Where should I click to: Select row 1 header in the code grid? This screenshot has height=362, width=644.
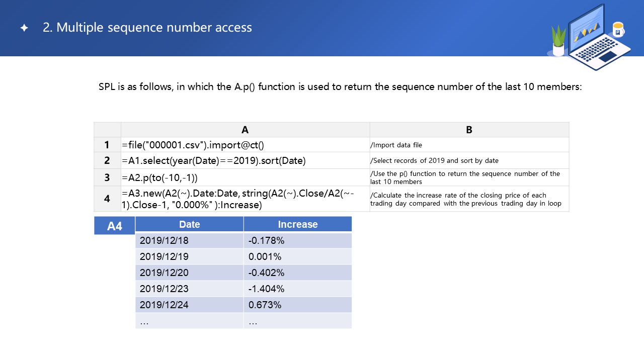click(107, 145)
